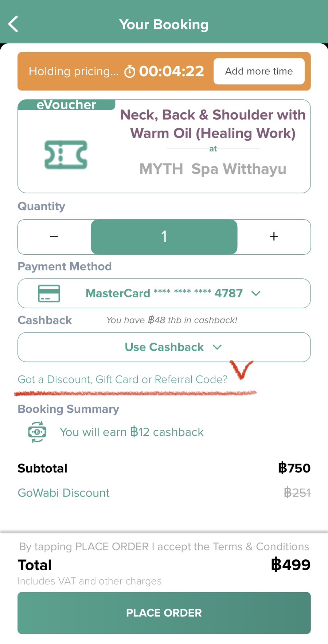
Task: Increase quantity with plus button
Action: pos(274,236)
